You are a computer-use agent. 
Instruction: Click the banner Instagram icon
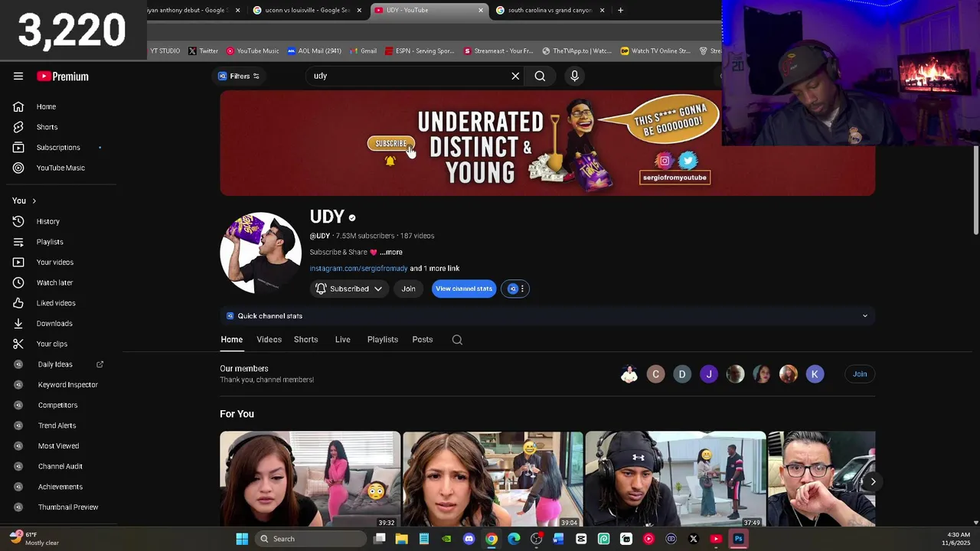[665, 161]
